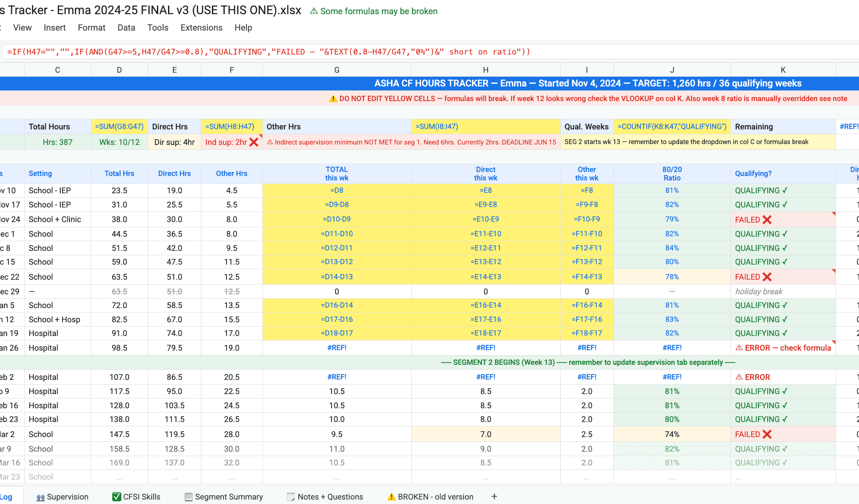Click the 147.5 total hours cell
Viewport: 859px width, 504px height.
[x=119, y=434]
